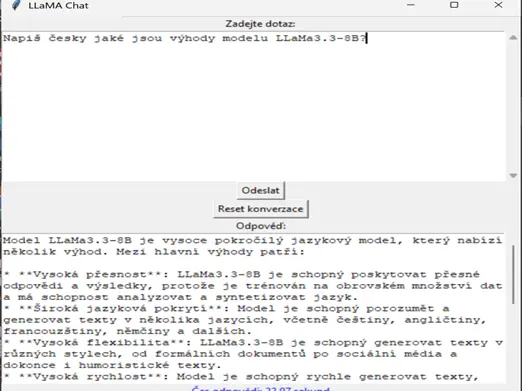This screenshot has width=522, height=391.
Task: Click the 'LLaMA Chat' window title text
Action: point(58,6)
